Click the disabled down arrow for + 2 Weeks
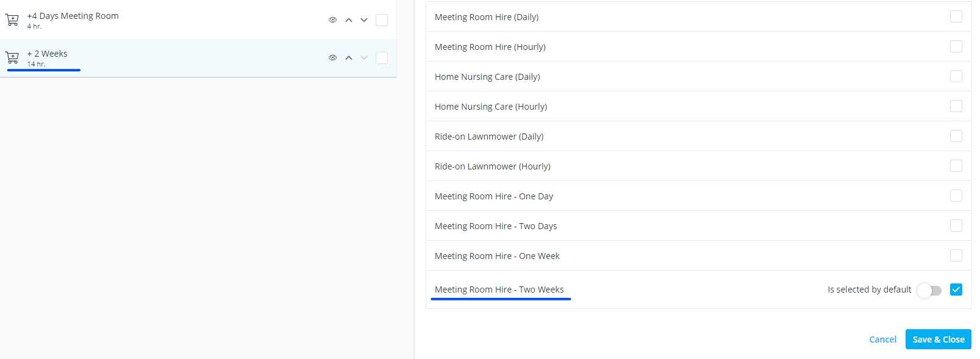This screenshot has height=359, width=980. [x=364, y=58]
